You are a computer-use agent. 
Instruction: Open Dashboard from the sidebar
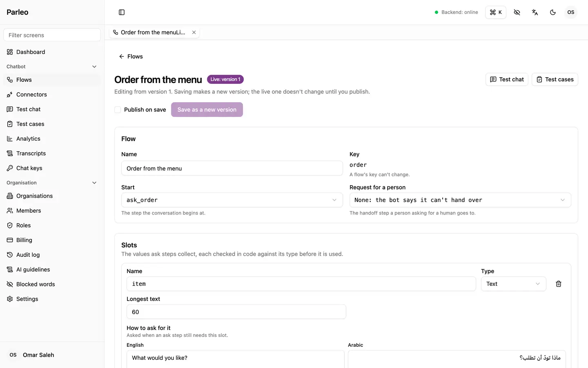tap(52, 52)
